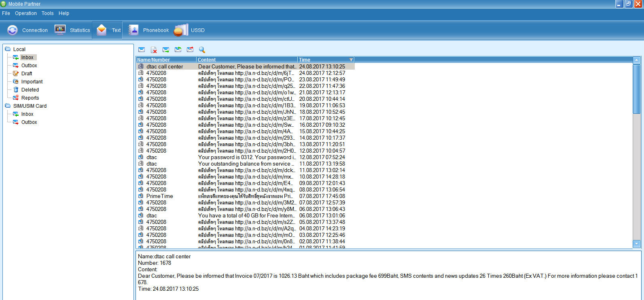The height and width of the screenshot is (300, 644).
Task: Select the Local Inbox folder
Action: pos(28,57)
